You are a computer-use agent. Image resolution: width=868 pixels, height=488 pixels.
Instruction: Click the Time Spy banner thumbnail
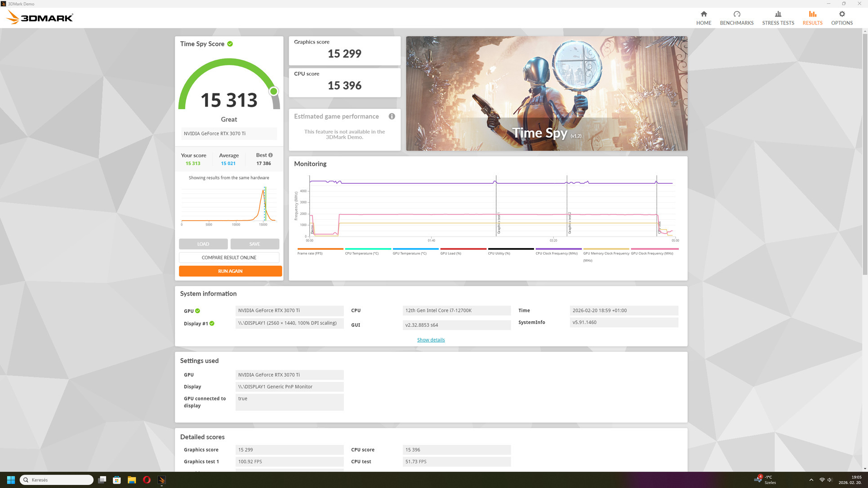tap(546, 93)
